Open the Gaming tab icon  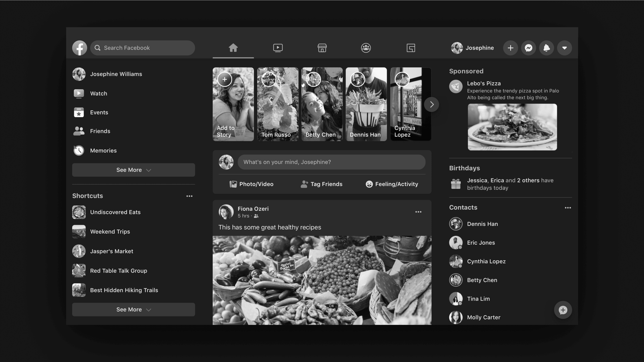tap(411, 48)
